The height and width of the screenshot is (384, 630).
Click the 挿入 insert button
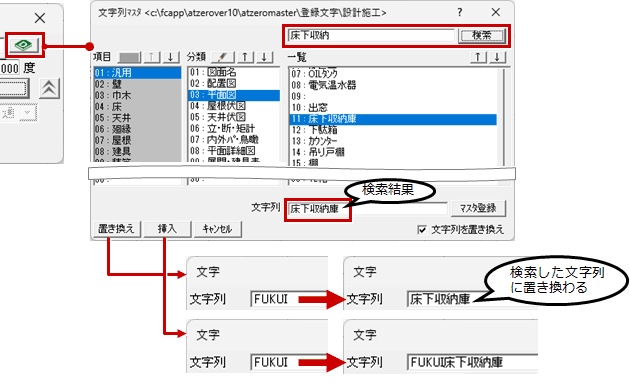[168, 229]
